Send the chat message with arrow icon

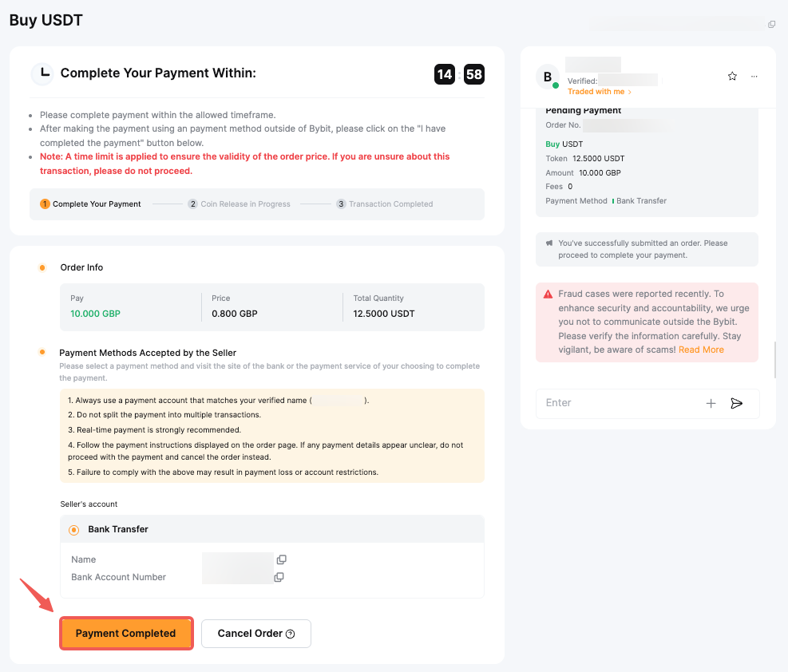pyautogui.click(x=736, y=403)
